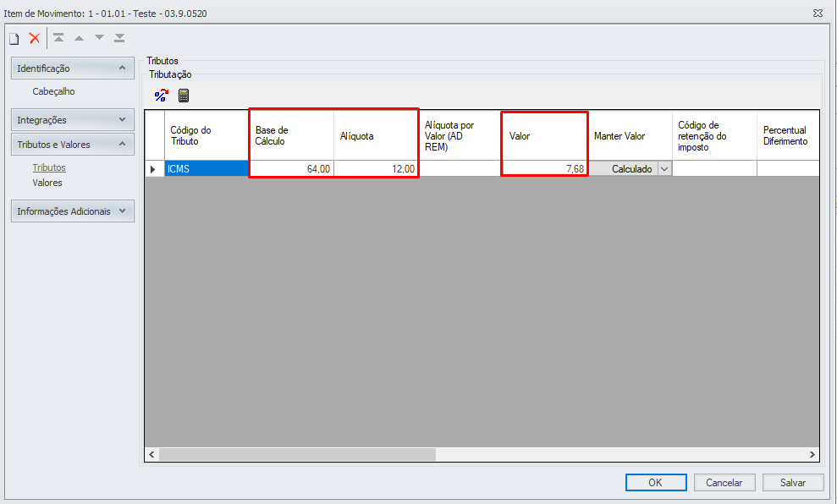Click the Valor cell 7,68

click(x=546, y=169)
